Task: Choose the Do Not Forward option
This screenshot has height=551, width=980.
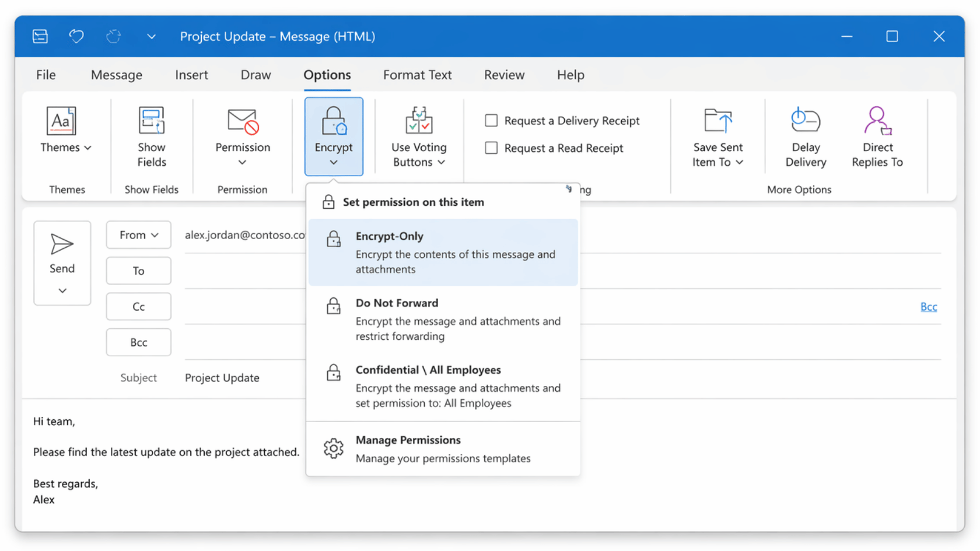Action: click(x=443, y=320)
